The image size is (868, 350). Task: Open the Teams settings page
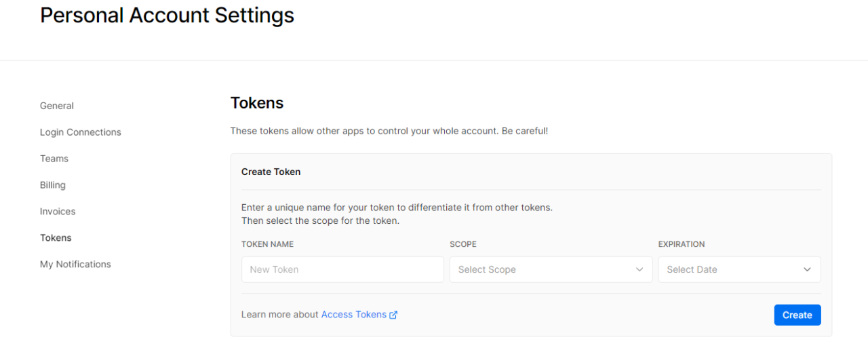click(54, 159)
